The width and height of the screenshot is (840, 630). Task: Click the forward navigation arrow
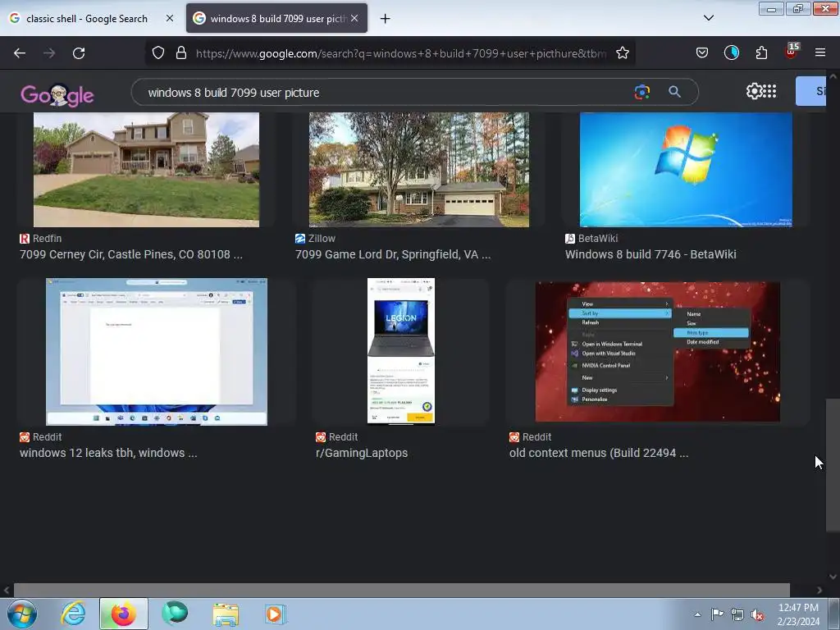coord(49,53)
